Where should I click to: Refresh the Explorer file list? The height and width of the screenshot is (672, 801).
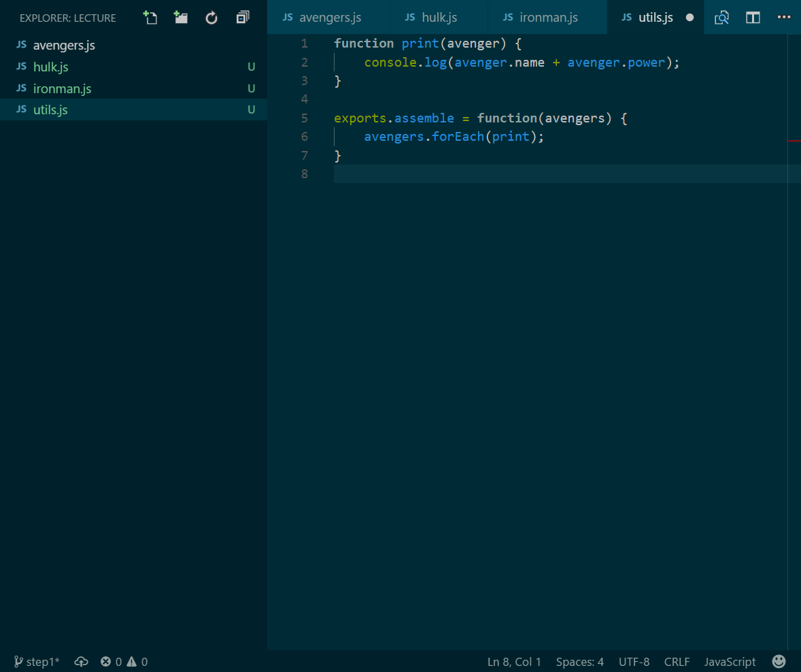coord(211,18)
